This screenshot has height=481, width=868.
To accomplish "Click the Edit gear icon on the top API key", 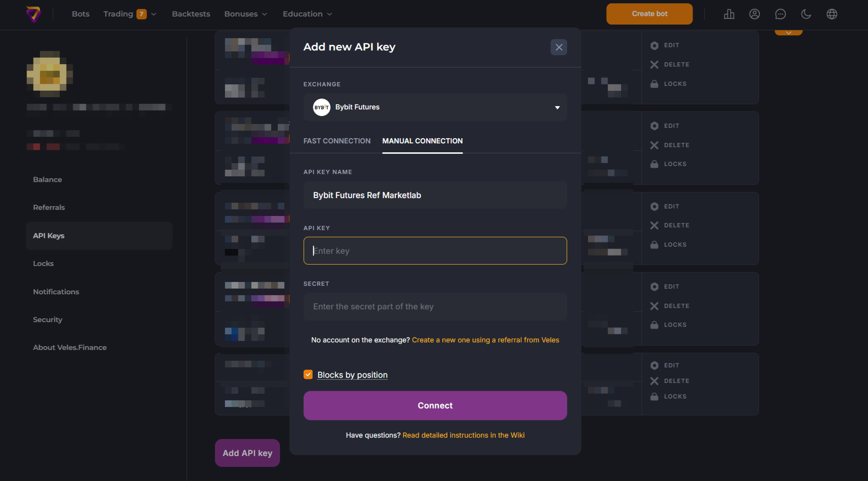I will click(x=654, y=45).
